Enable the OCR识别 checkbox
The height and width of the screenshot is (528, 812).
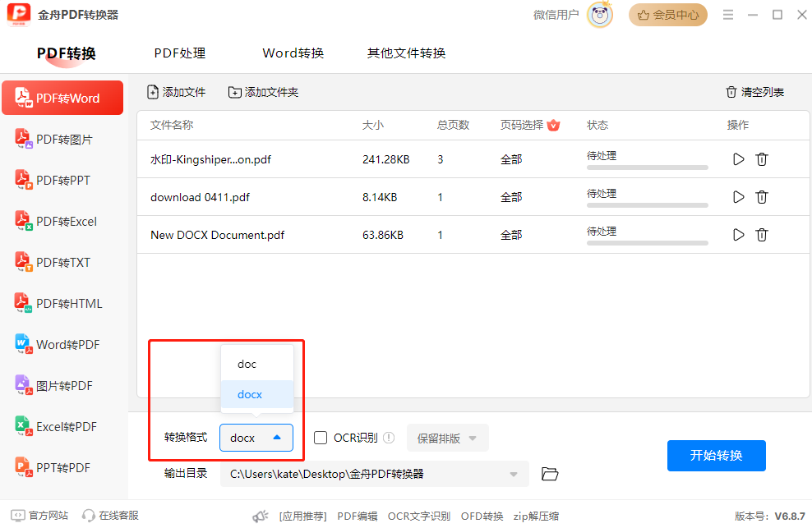(321, 438)
